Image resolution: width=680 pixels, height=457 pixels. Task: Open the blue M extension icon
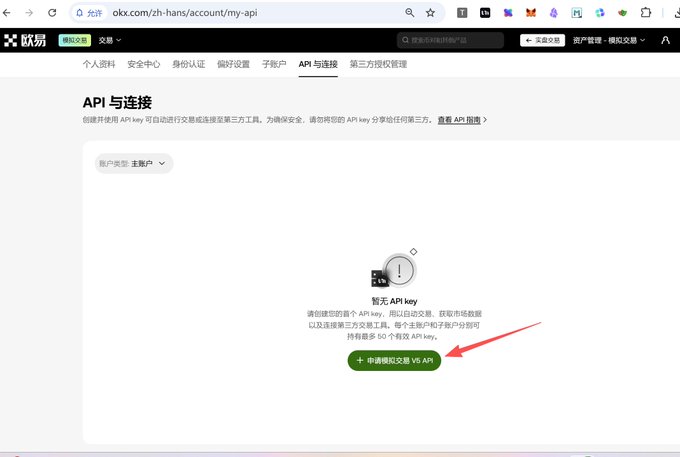click(577, 13)
